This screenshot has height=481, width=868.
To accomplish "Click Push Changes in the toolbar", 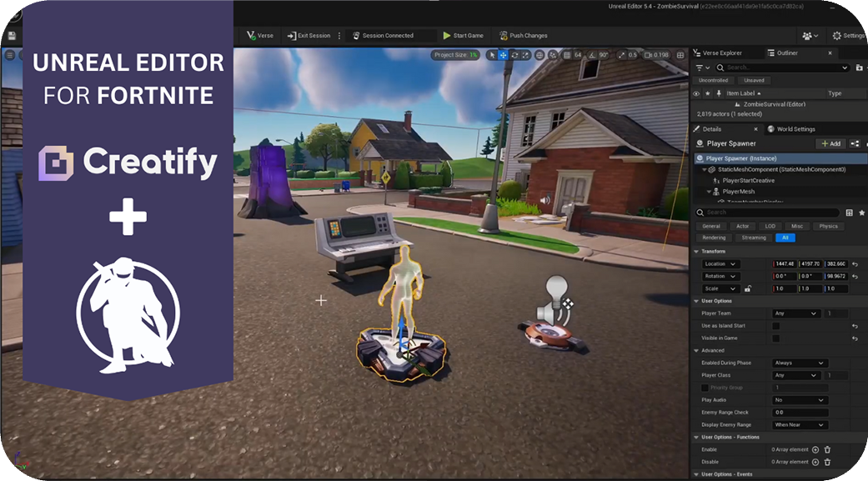I will pos(523,35).
